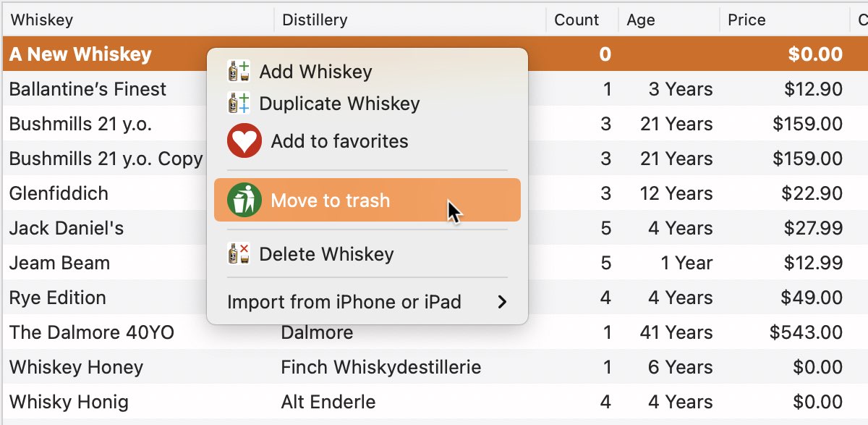Expand the Import from iPhone or iPad chevron
This screenshot has height=425, width=868.
coord(502,302)
